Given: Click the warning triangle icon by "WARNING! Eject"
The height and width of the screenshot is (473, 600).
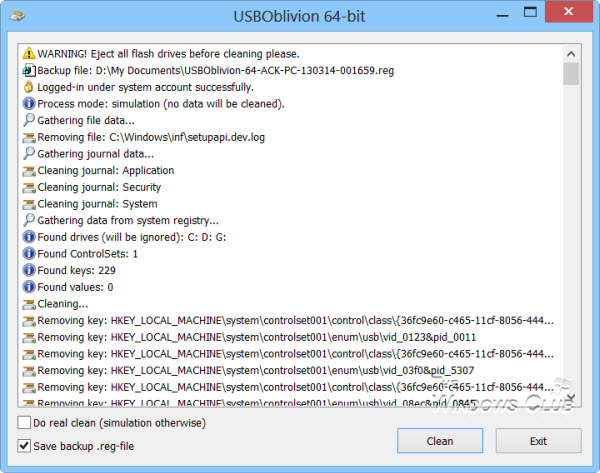Looking at the screenshot, I should pyautogui.click(x=29, y=53).
